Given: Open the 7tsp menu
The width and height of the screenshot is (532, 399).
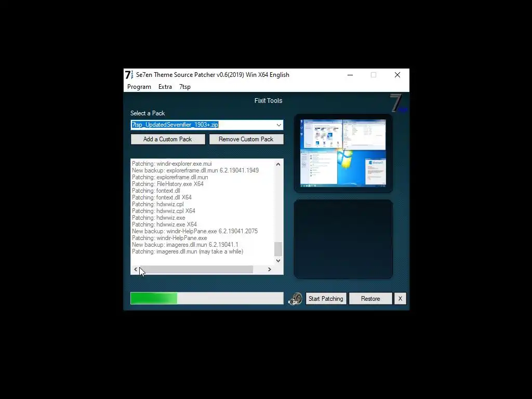Looking at the screenshot, I should click(185, 87).
